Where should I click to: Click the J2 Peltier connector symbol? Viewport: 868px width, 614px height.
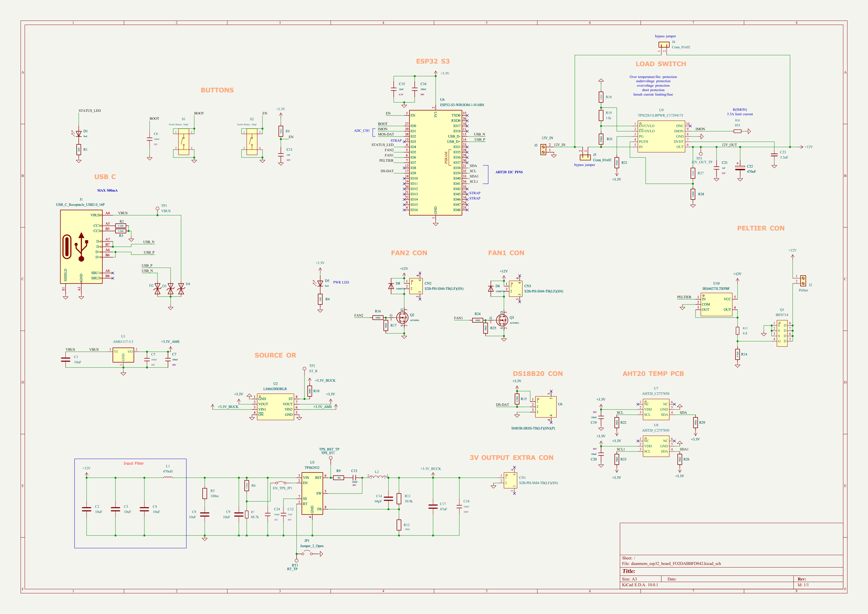tap(803, 281)
